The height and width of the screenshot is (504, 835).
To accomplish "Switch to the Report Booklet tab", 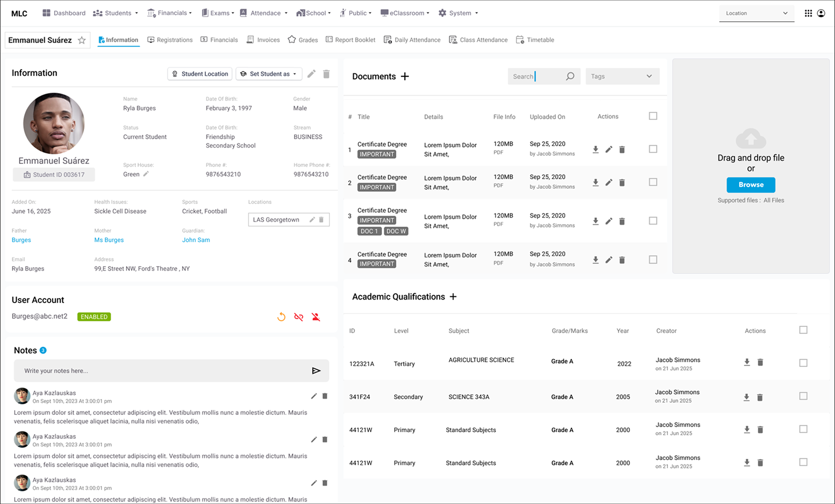I will click(350, 40).
